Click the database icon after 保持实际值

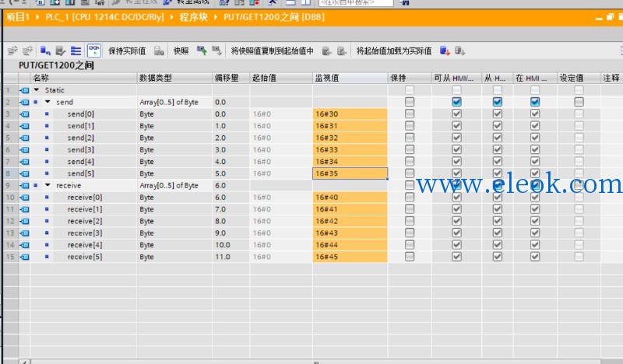pyautogui.click(x=159, y=51)
